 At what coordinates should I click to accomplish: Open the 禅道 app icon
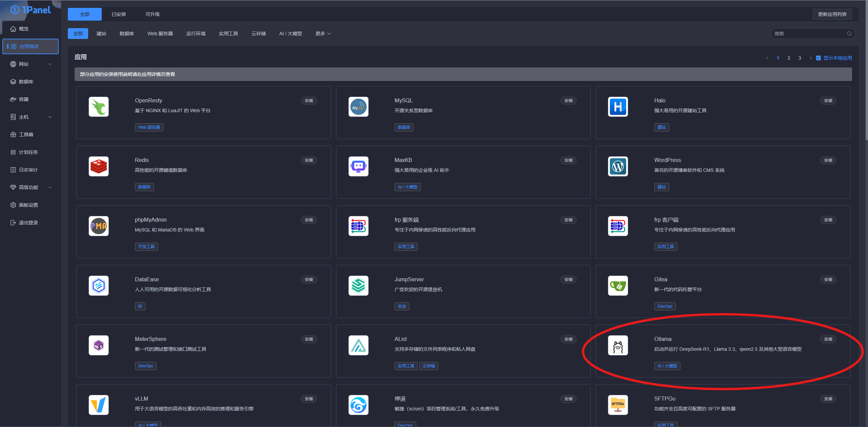[x=358, y=405]
